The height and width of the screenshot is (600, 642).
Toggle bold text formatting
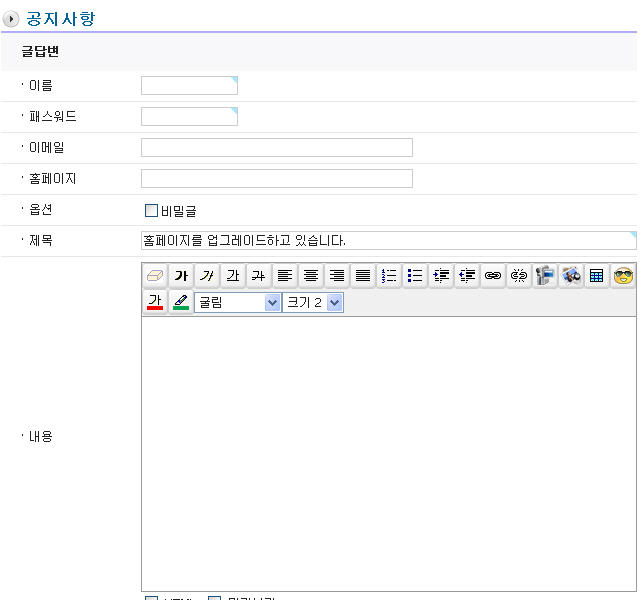click(x=181, y=276)
